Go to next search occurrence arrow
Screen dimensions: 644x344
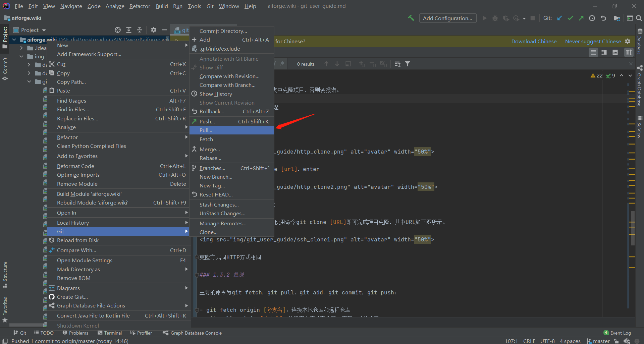tap(337, 64)
